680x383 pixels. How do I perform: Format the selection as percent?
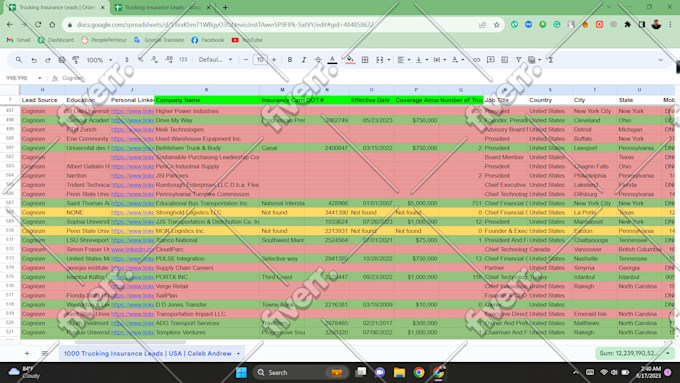pos(141,60)
